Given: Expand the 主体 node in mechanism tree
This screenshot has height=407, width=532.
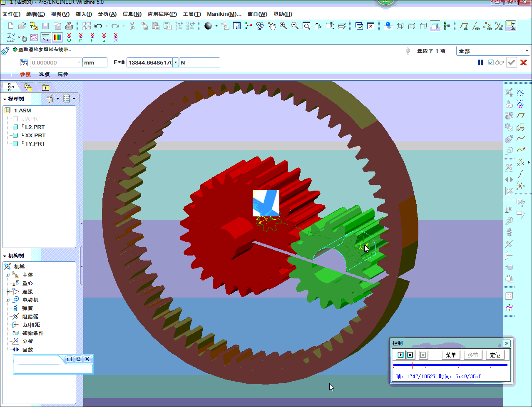Looking at the screenshot, I should [7, 275].
